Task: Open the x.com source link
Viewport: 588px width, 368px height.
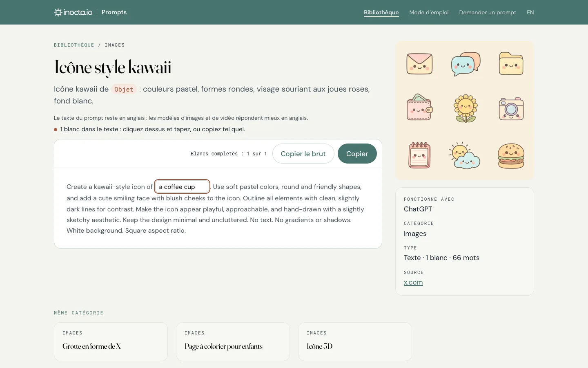Action: click(413, 282)
